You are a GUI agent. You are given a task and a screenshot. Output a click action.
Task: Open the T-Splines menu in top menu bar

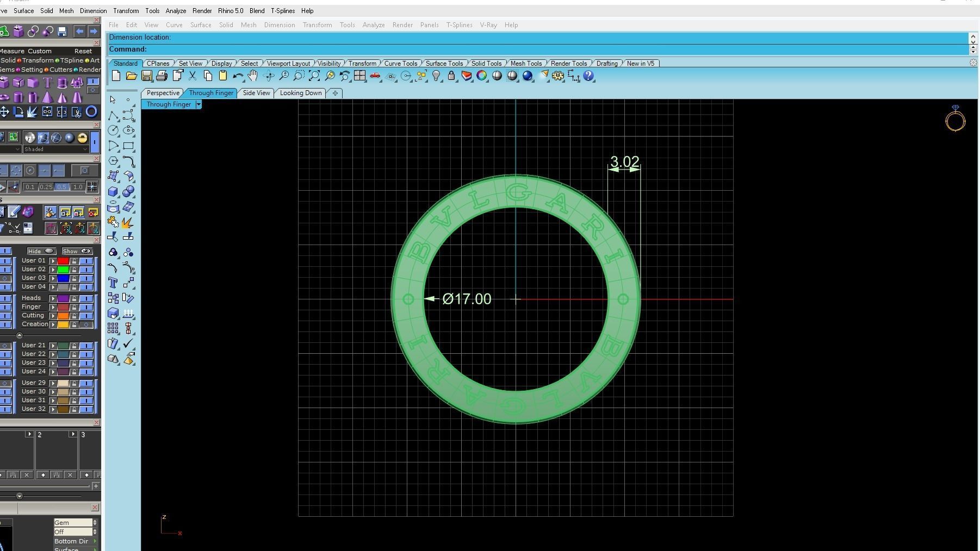tap(283, 11)
